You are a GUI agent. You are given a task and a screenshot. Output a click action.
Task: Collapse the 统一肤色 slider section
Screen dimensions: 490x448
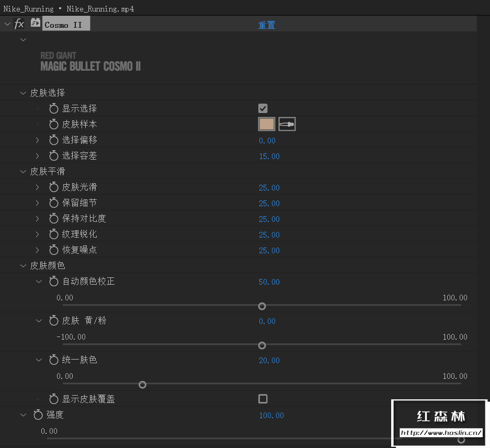39,360
